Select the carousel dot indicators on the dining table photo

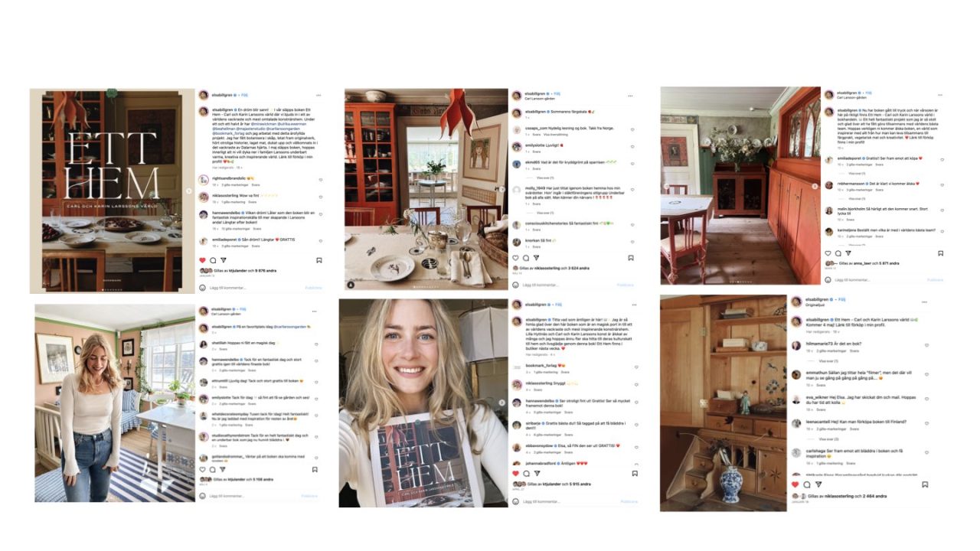pyautogui.click(x=426, y=286)
